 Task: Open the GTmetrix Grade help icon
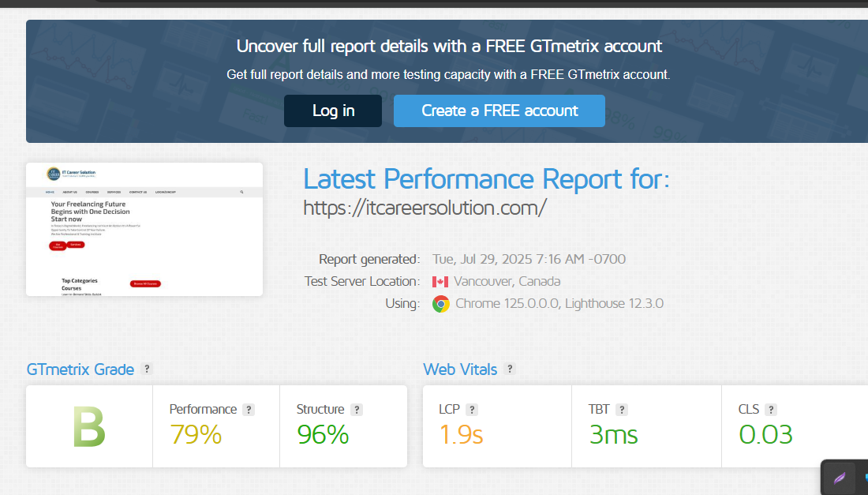pos(146,369)
